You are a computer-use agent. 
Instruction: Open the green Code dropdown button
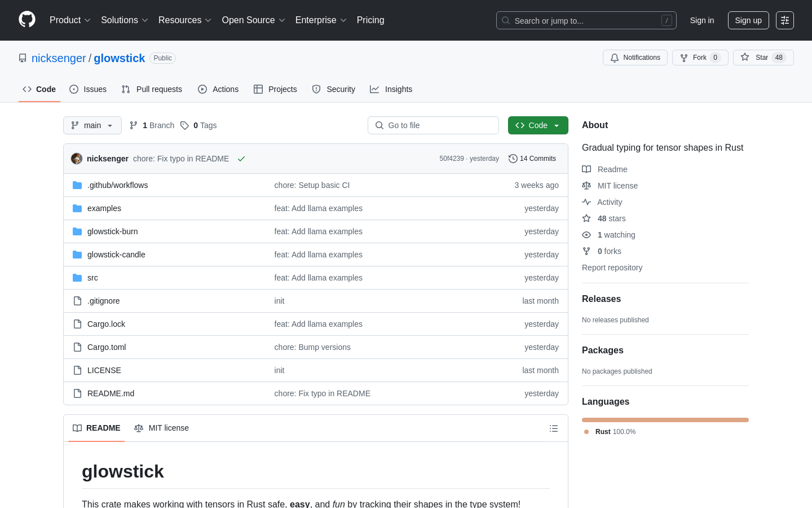[538, 125]
